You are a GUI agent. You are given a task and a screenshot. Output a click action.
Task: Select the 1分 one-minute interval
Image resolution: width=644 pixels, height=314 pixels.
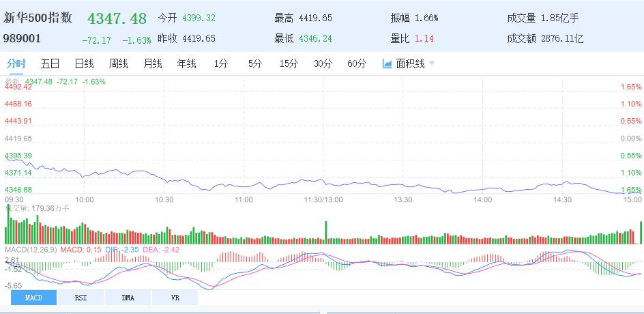coord(220,63)
